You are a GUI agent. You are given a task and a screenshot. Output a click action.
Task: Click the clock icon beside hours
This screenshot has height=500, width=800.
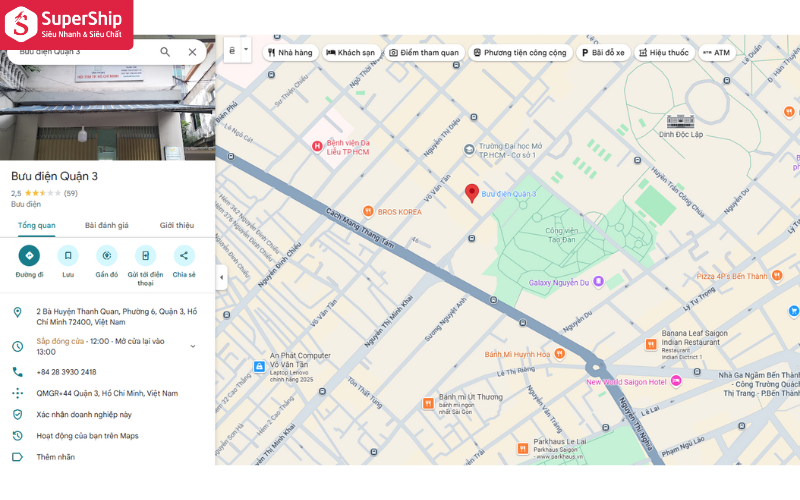click(17, 346)
